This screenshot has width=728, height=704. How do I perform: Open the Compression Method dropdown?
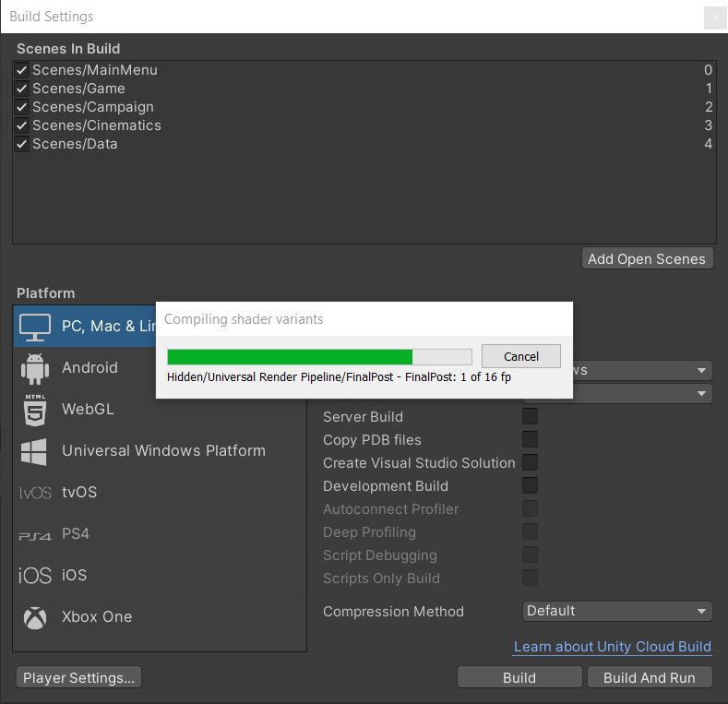(x=617, y=611)
